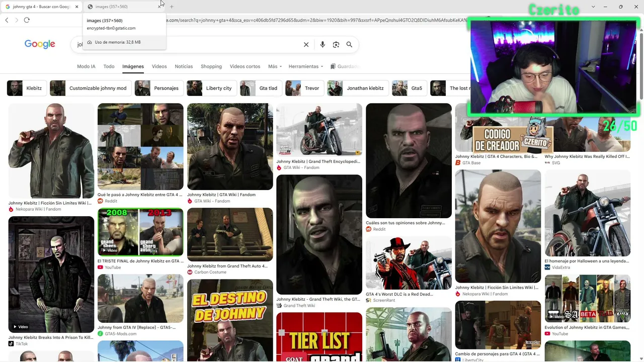Select the 'Liberty city' filter chip
The width and height of the screenshot is (644, 362).
point(212,88)
